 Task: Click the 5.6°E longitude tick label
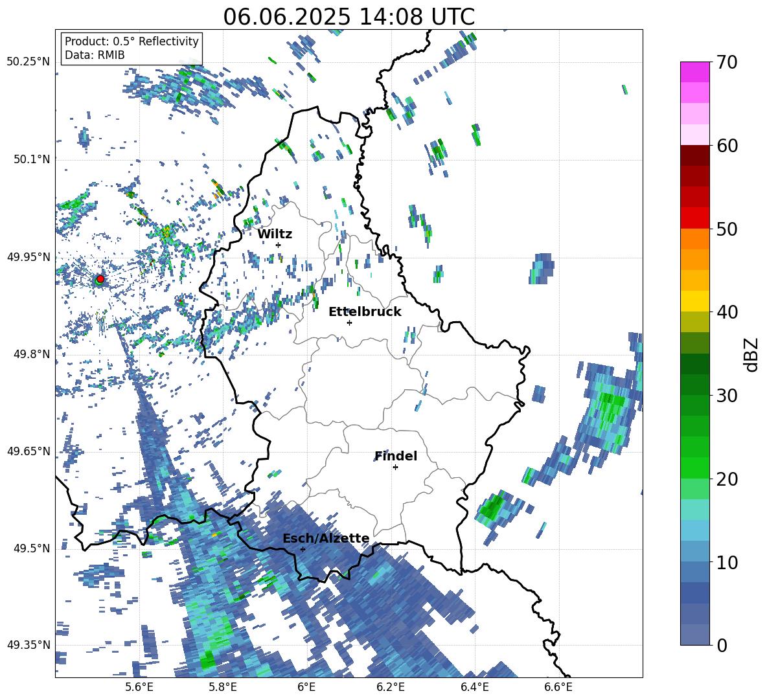coord(139,687)
